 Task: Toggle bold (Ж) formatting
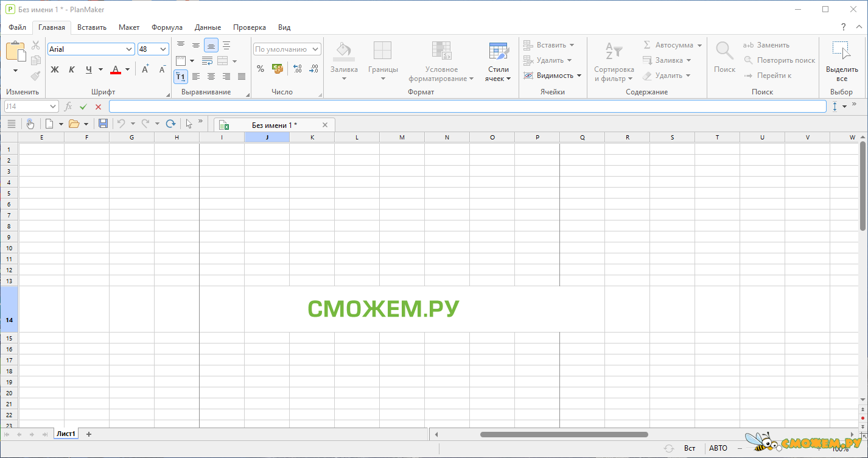55,69
